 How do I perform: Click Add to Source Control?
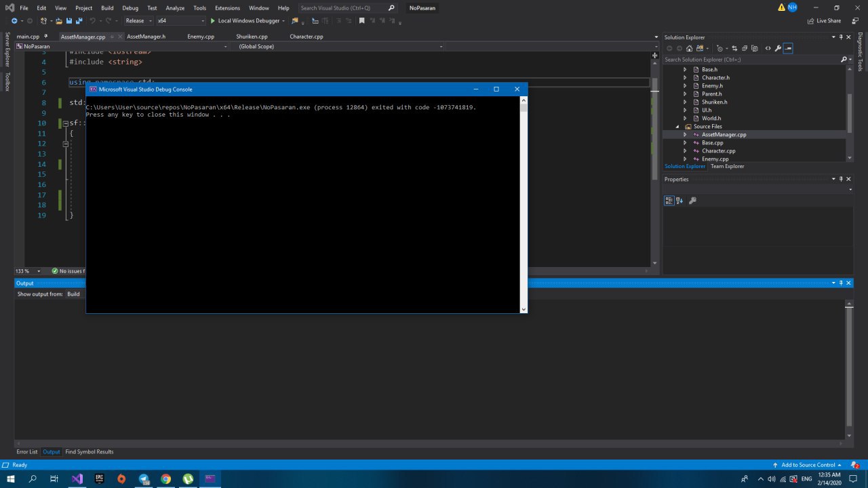(x=807, y=465)
